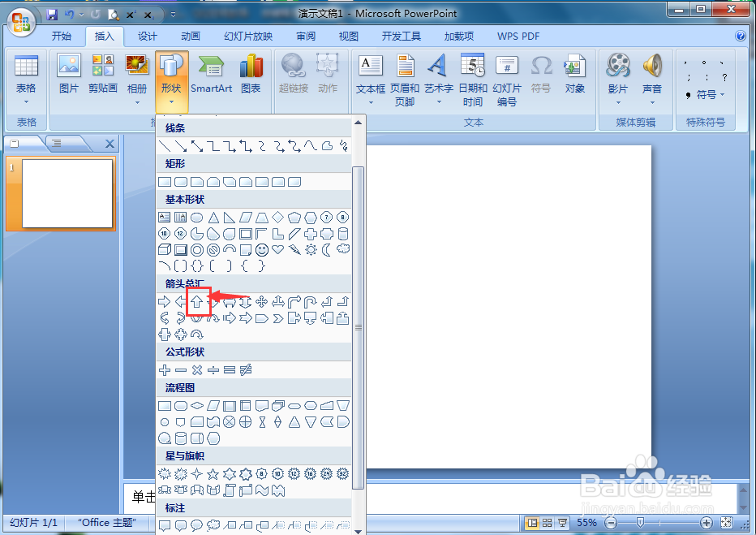
Task: Insert a 图表 chart
Action: (x=251, y=74)
